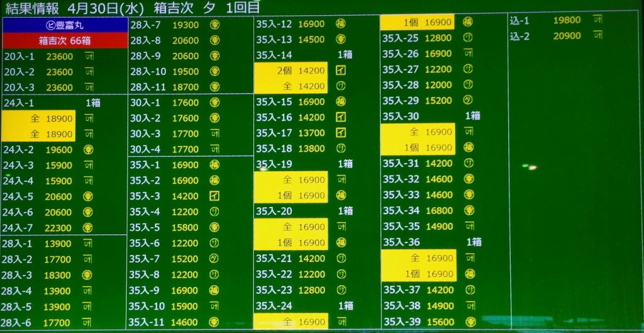Select the circled icon on row 35入-25
Image resolution: width=644 pixels, height=333 pixels.
coord(468,38)
